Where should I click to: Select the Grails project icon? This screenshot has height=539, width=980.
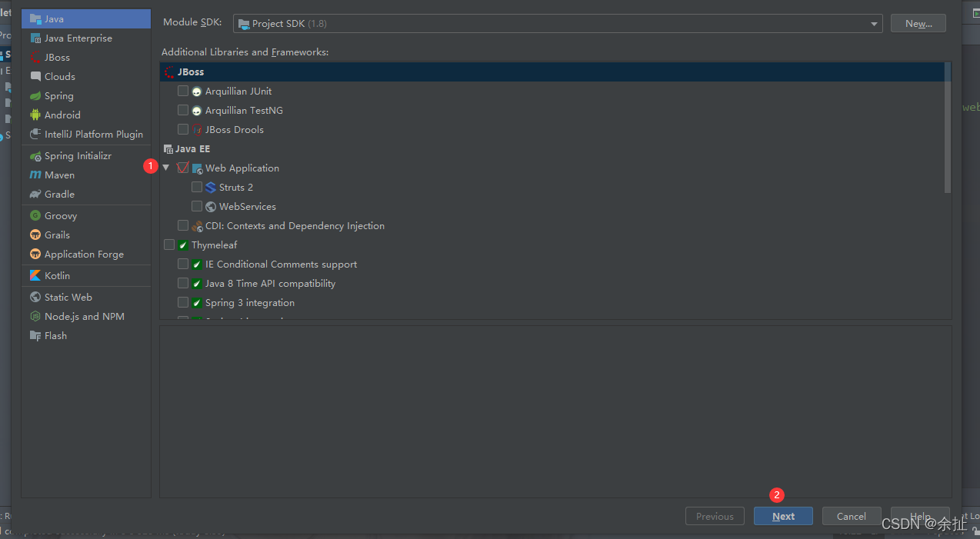pyautogui.click(x=35, y=235)
